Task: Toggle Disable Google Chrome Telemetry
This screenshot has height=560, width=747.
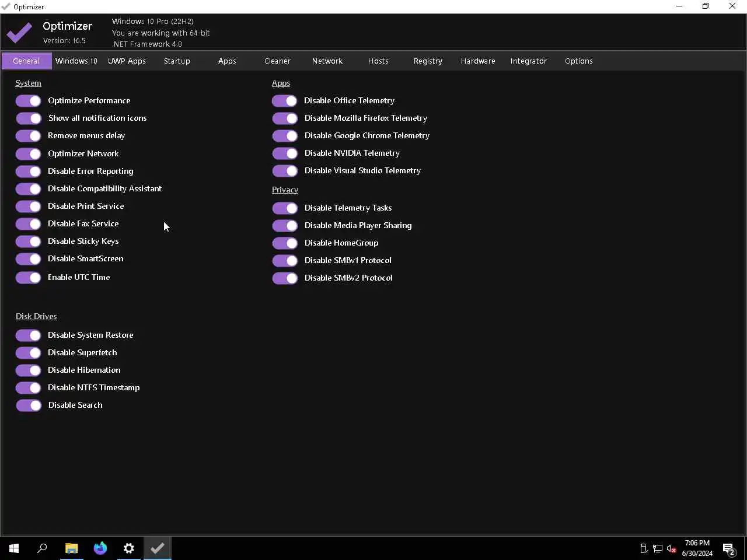Action: [x=285, y=136]
